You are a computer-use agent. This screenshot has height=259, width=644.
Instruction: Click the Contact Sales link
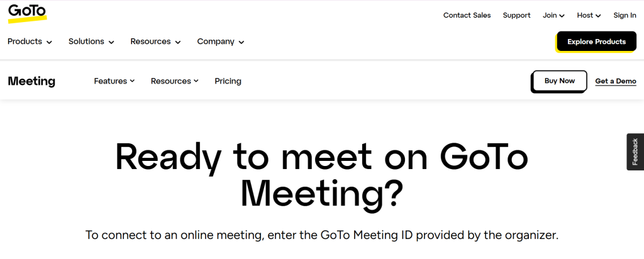click(467, 15)
